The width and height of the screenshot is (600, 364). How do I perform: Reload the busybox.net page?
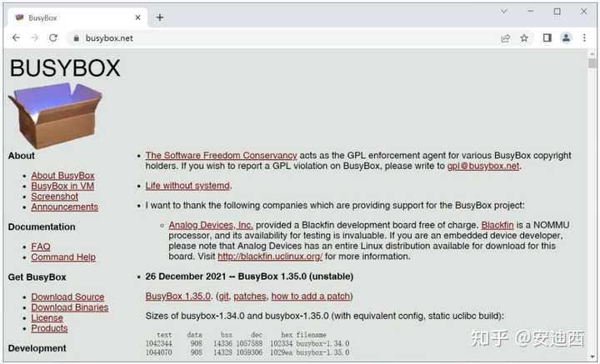(53, 37)
